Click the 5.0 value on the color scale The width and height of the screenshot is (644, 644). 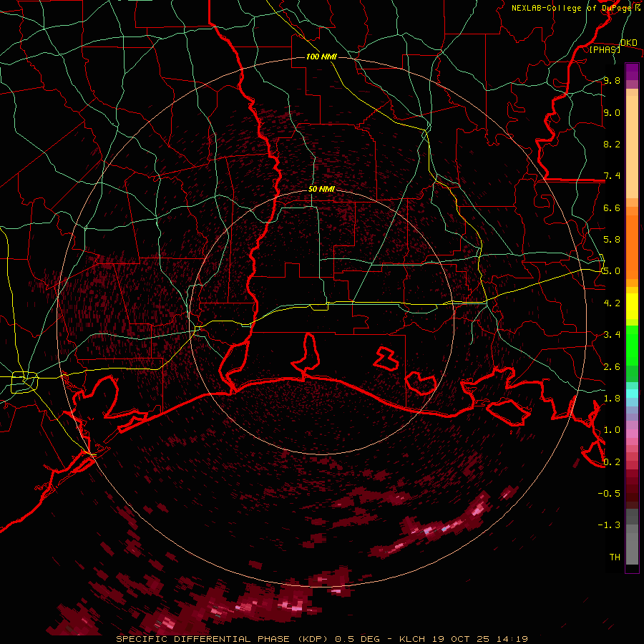tap(612, 271)
